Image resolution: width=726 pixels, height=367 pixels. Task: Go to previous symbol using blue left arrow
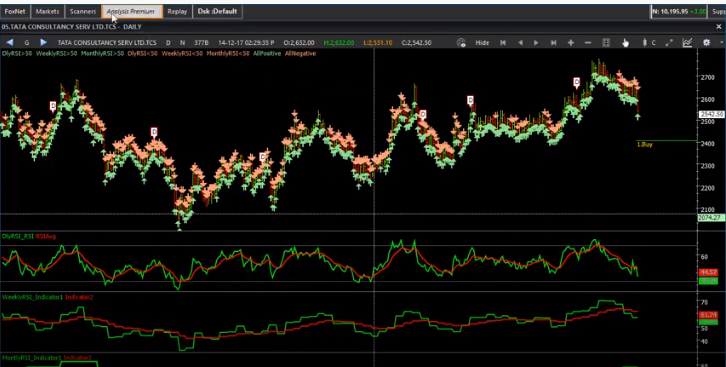click(10, 43)
